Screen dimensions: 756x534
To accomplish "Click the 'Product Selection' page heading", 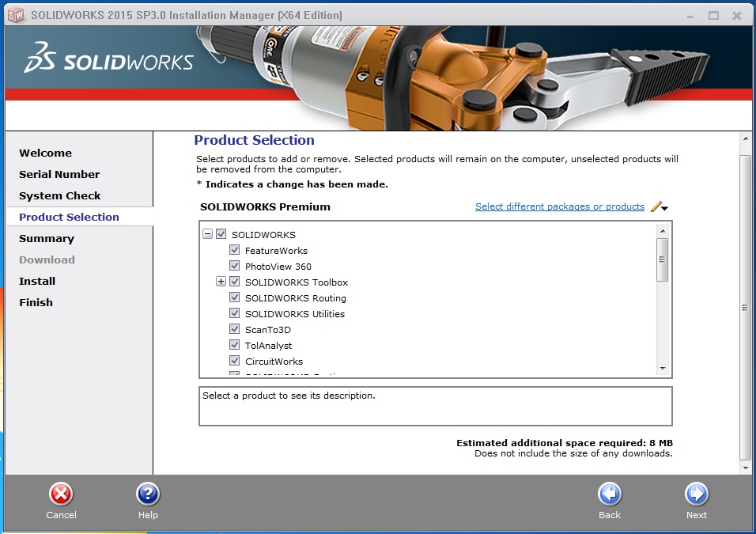I will pyautogui.click(x=254, y=140).
